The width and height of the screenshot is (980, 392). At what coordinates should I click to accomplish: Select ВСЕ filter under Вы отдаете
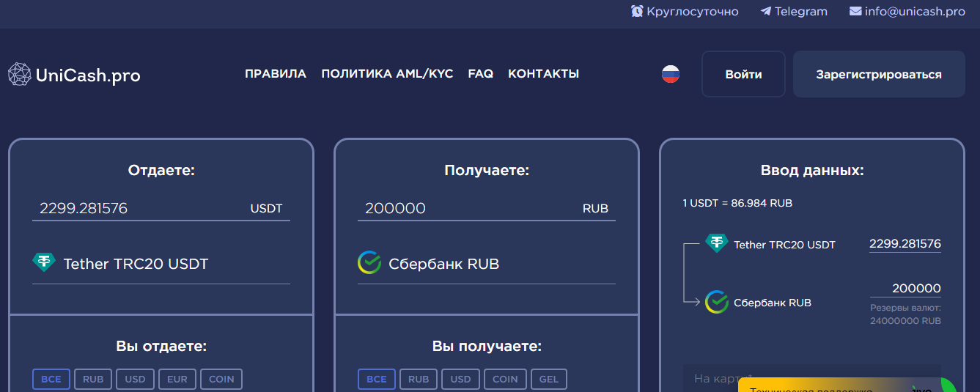51,379
